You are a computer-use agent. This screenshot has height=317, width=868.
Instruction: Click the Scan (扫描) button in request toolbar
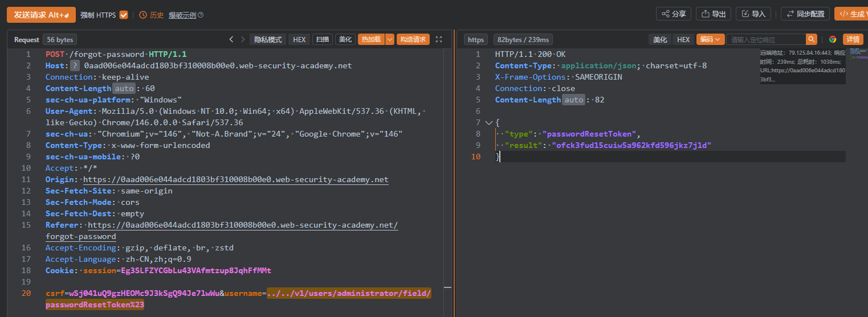pos(322,39)
